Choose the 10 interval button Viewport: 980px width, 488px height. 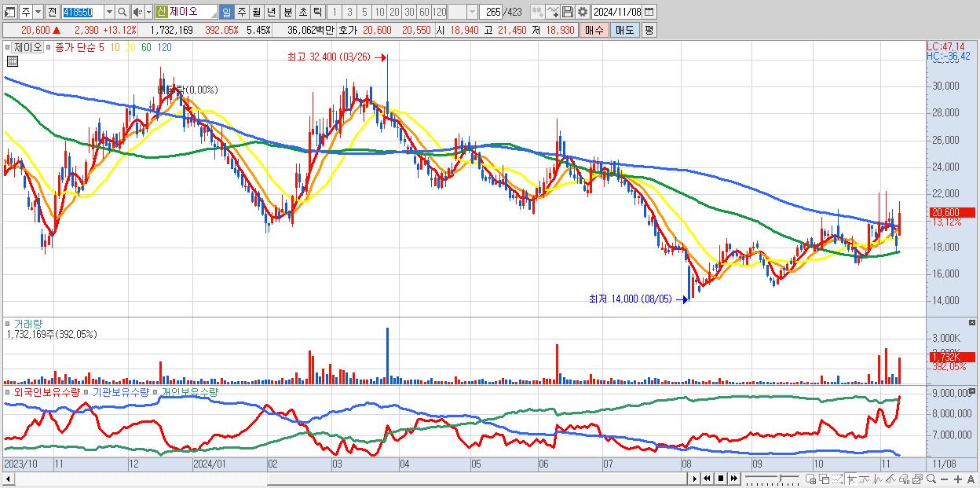[379, 13]
